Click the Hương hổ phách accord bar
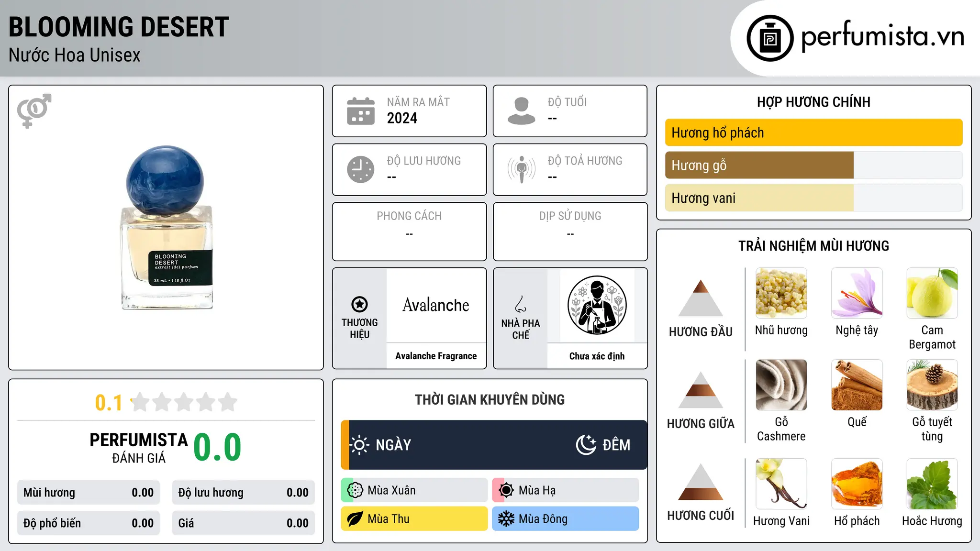The width and height of the screenshot is (980, 551). pyautogui.click(x=814, y=132)
